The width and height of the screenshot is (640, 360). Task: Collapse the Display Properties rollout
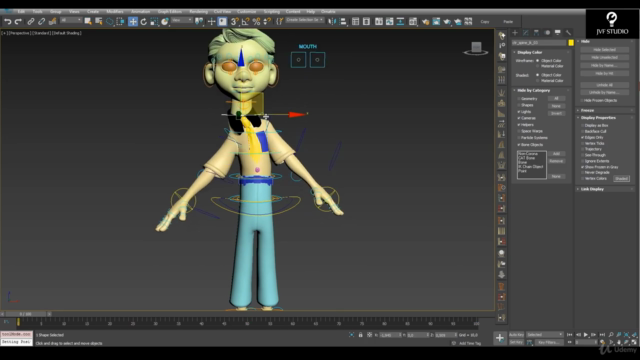tap(606, 118)
